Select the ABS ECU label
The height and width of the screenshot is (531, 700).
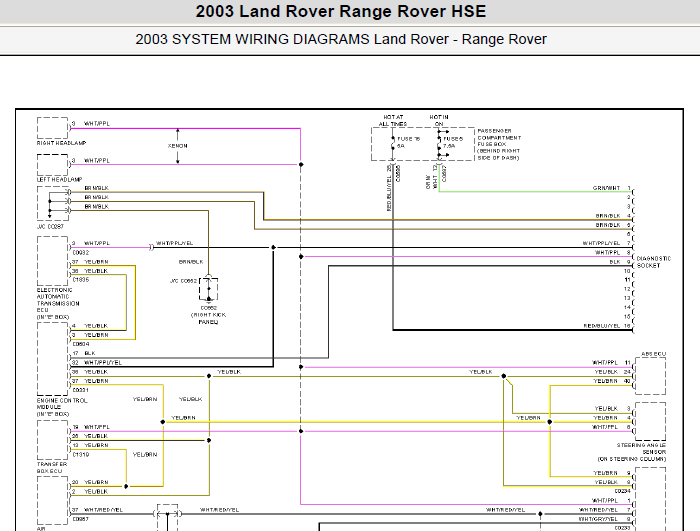pyautogui.click(x=654, y=354)
